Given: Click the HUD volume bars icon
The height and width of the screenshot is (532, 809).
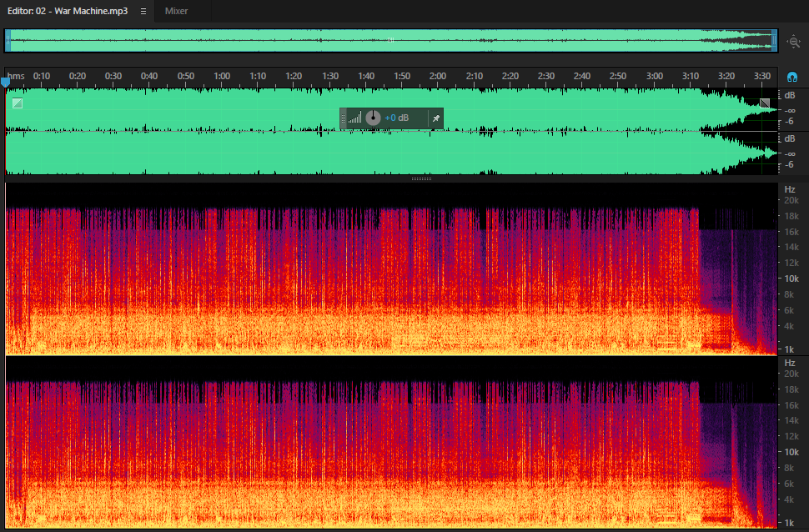Looking at the screenshot, I should pos(355,118).
